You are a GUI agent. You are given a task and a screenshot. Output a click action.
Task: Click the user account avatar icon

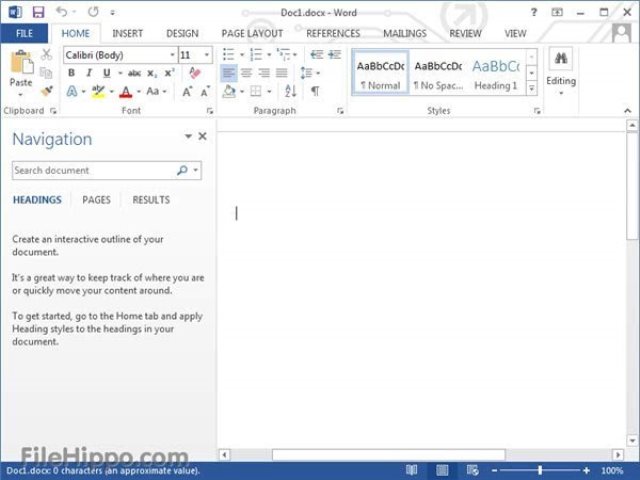(x=622, y=33)
